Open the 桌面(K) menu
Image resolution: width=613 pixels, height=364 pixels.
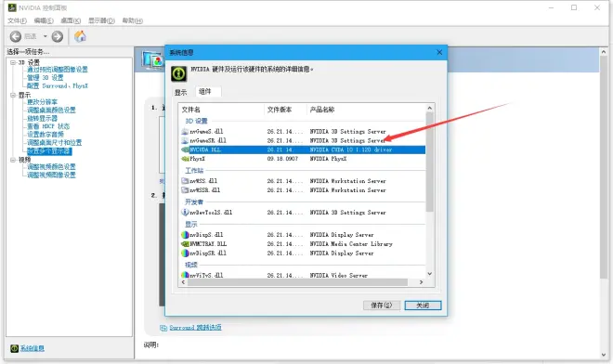click(x=71, y=20)
